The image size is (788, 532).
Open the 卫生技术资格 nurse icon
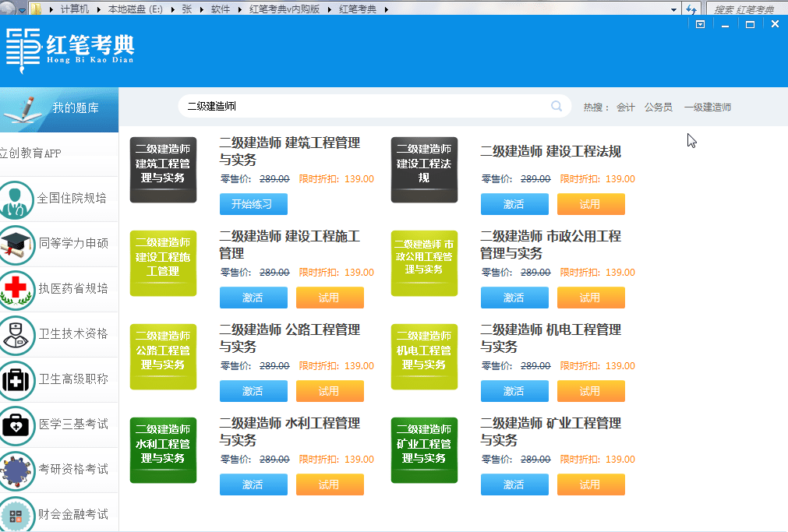[16, 335]
